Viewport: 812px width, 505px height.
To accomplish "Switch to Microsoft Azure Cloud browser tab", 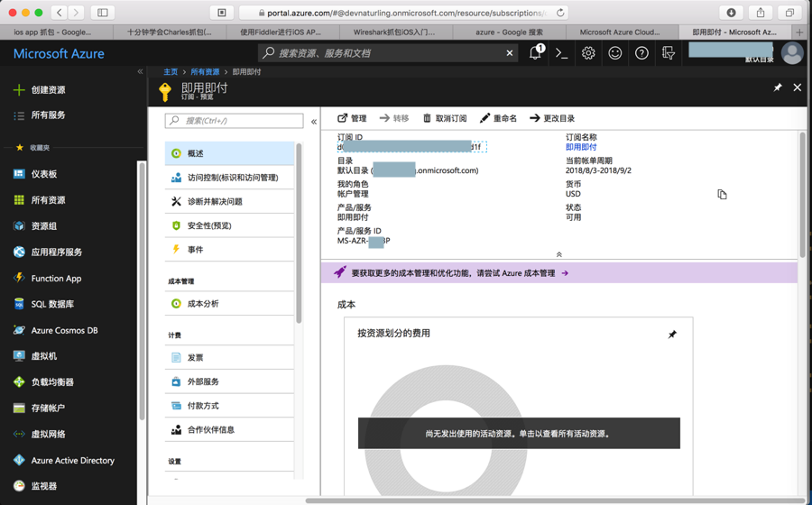I will coord(620,32).
